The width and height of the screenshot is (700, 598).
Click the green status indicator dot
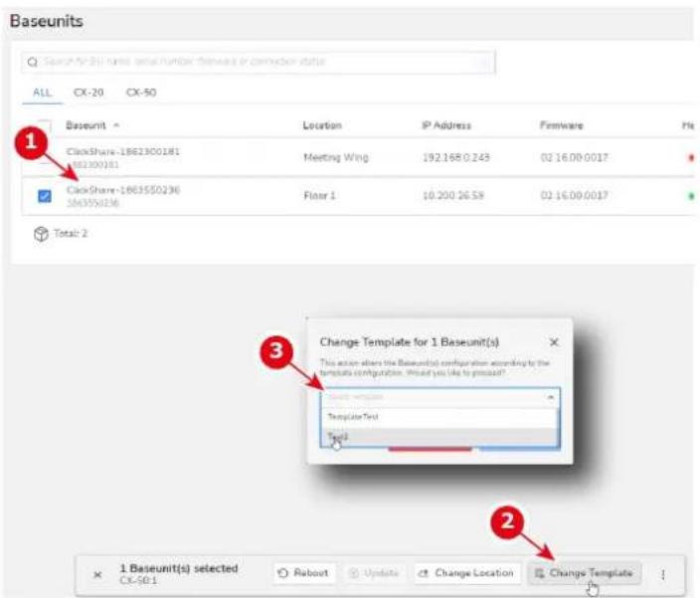click(691, 196)
